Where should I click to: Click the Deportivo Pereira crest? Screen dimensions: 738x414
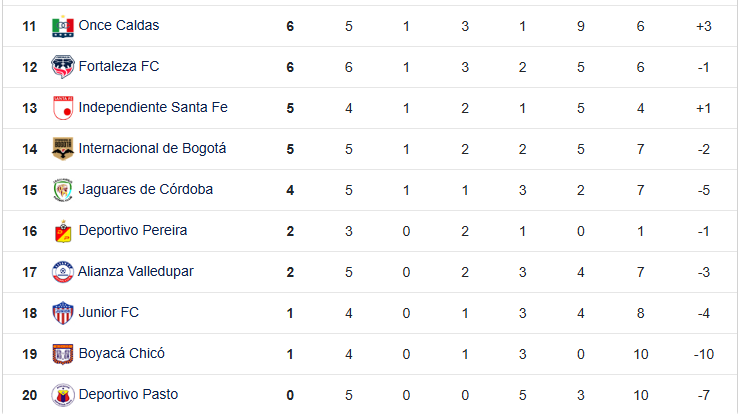pos(63,231)
